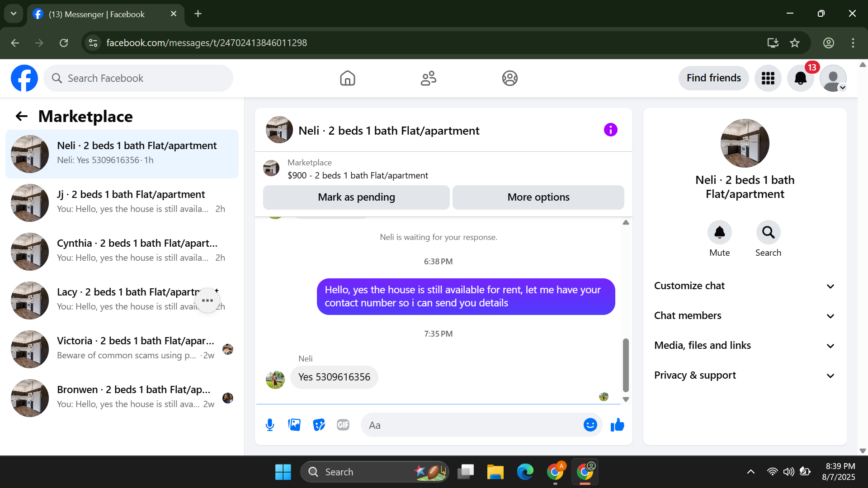Image resolution: width=868 pixels, height=488 pixels.
Task: Open a new browser tab
Action: pyautogui.click(x=198, y=14)
